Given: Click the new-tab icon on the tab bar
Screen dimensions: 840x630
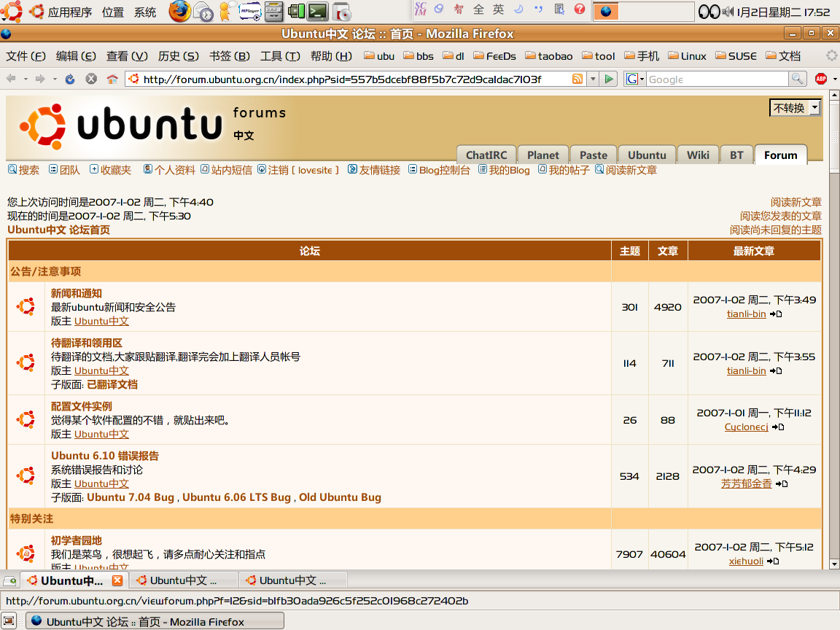Looking at the screenshot, I should [x=9, y=580].
